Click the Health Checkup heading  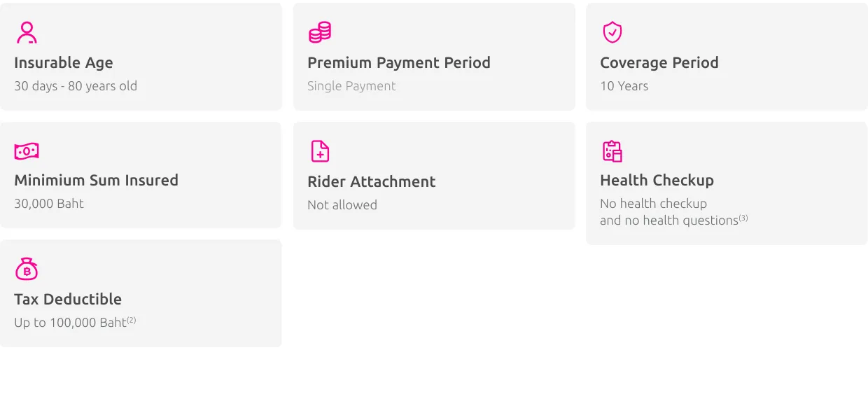pos(657,181)
